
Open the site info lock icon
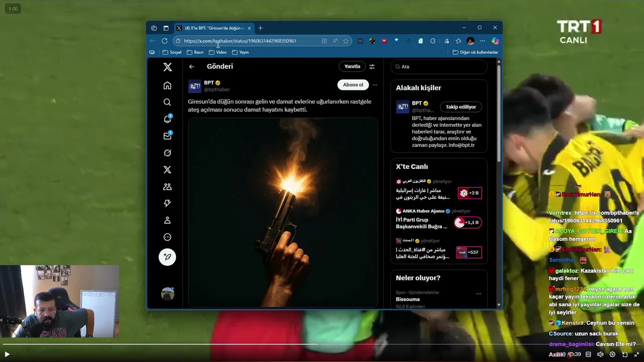(x=178, y=41)
